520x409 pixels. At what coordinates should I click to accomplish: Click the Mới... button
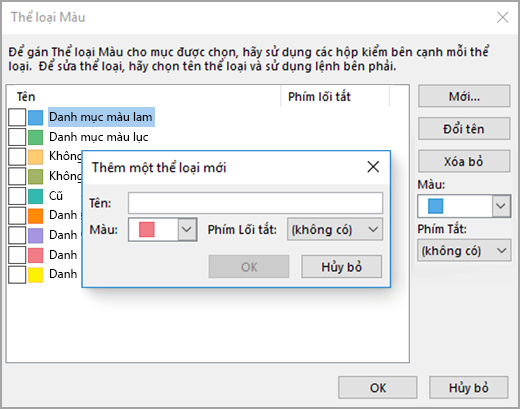[464, 96]
